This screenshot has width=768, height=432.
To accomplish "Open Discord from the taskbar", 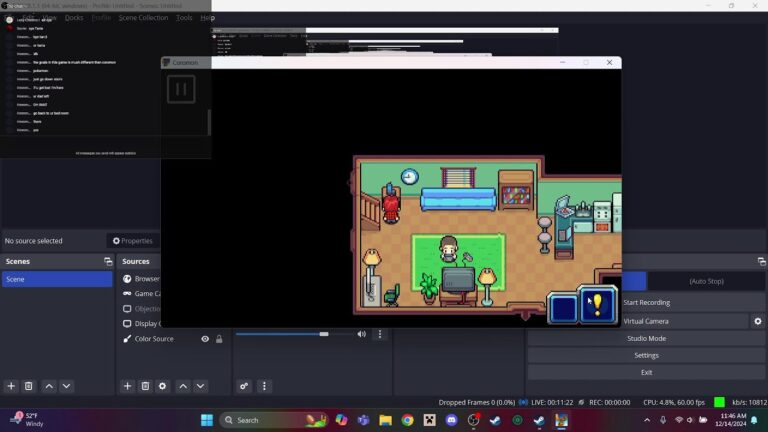I will (451, 420).
